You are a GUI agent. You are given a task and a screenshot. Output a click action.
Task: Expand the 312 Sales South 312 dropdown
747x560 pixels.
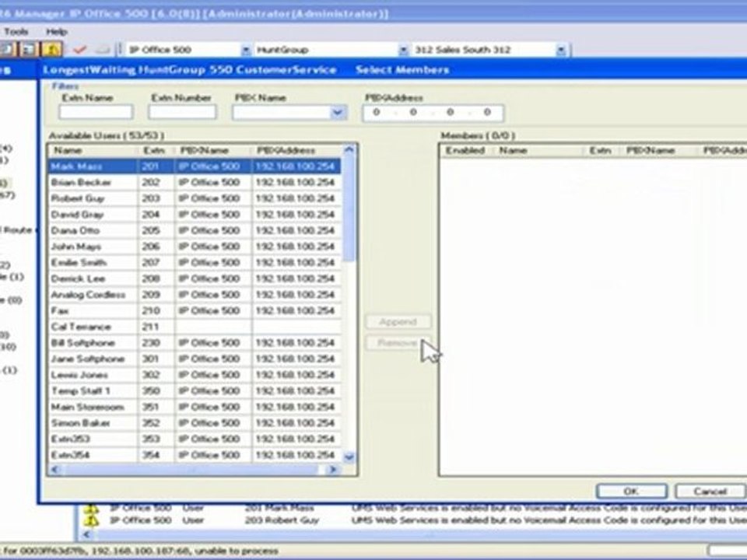coord(561,50)
